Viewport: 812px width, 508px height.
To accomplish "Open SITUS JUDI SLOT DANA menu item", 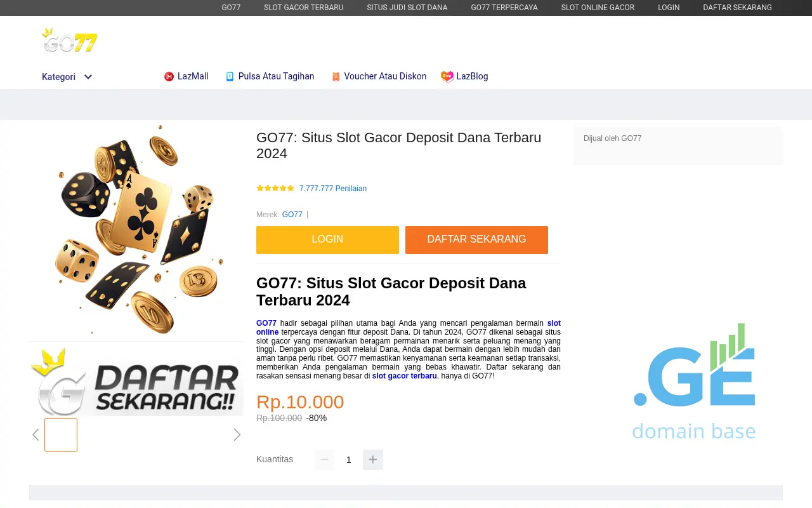I will (x=407, y=8).
